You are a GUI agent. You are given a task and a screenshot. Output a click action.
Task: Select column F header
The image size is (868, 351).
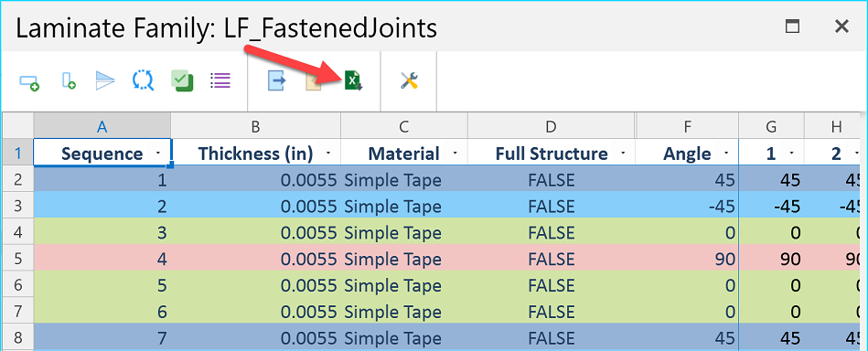(x=687, y=126)
